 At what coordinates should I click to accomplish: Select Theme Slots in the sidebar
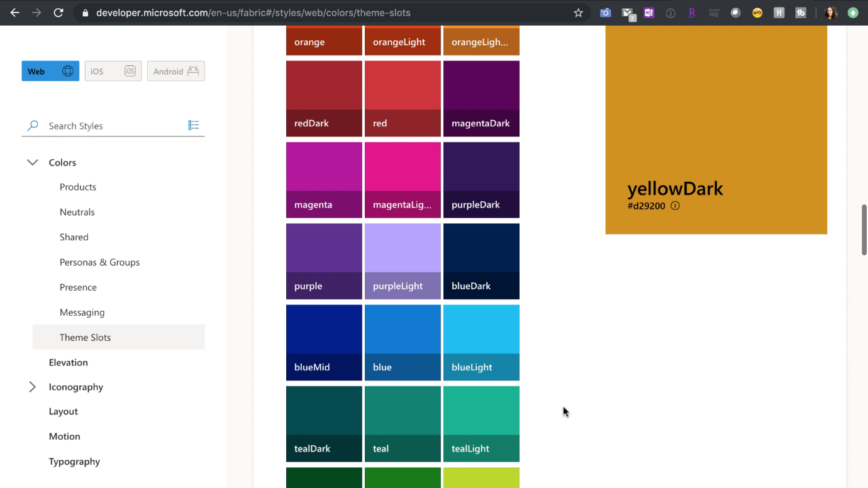[118, 337]
